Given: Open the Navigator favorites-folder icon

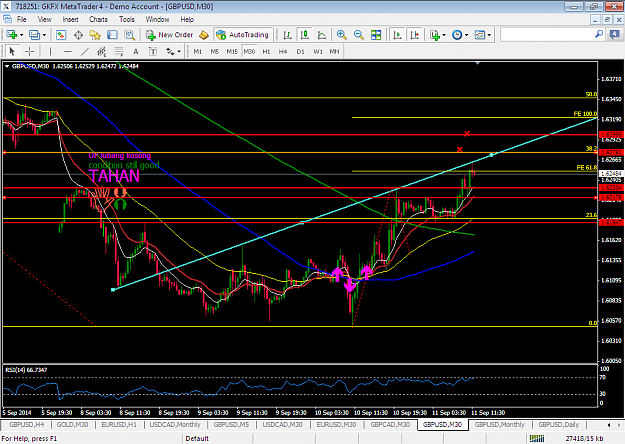Looking at the screenshot, I should (95, 35).
